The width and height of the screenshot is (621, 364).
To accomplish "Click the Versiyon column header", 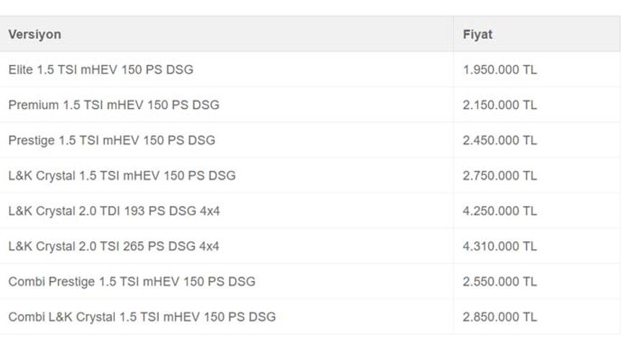I will click(35, 35).
